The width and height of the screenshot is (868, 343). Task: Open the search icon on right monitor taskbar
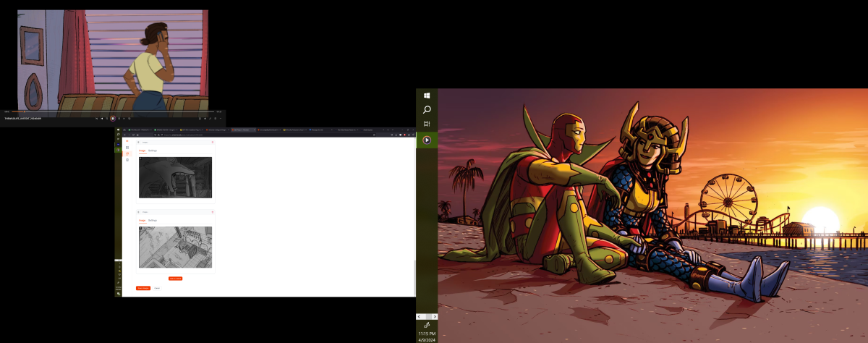pos(427,109)
